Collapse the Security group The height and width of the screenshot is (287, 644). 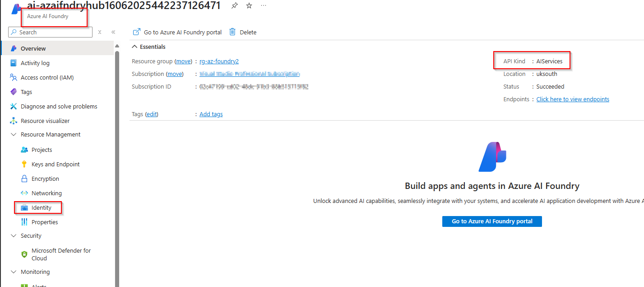pyautogui.click(x=14, y=235)
